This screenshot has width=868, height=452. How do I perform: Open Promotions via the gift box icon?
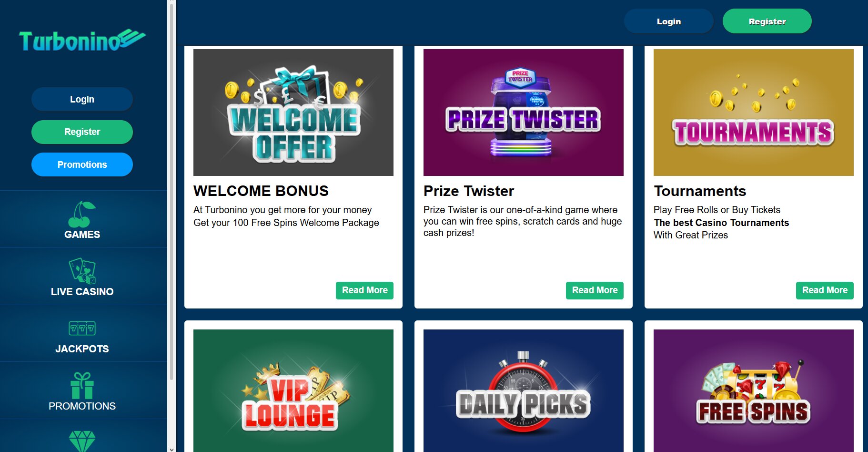tap(82, 385)
